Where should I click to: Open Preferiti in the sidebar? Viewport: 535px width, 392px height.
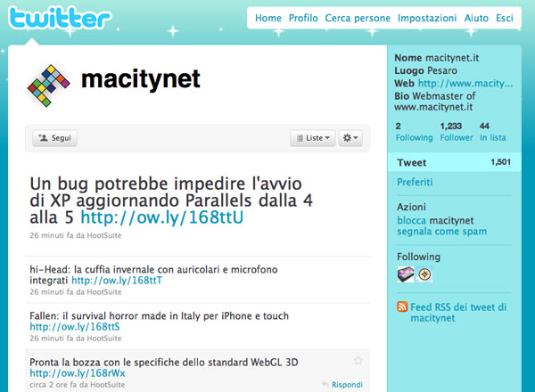pos(415,182)
